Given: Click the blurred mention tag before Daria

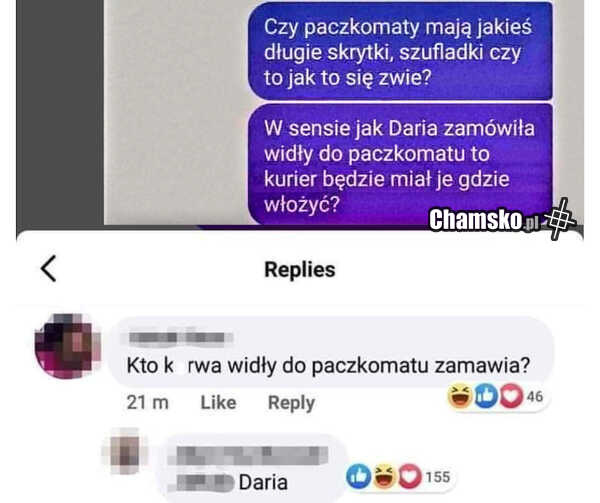Looking at the screenshot, I should click(205, 482).
